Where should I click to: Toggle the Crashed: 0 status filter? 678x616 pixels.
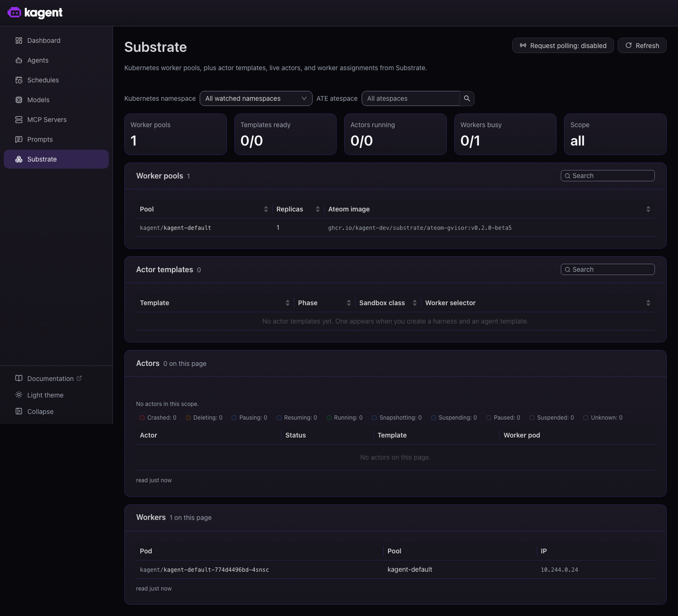pyautogui.click(x=158, y=418)
